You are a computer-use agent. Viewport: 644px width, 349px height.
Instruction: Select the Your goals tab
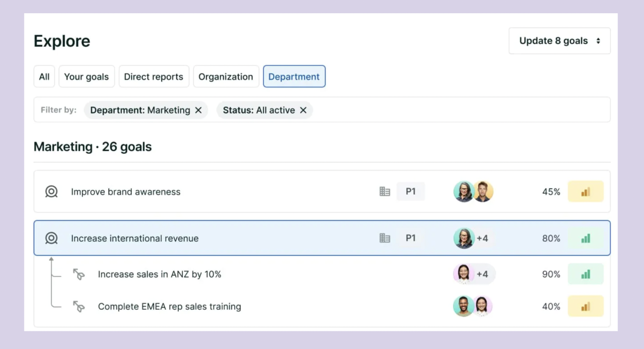coord(86,76)
